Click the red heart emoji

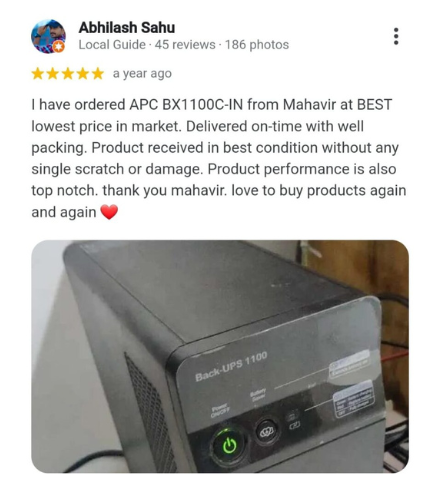click(x=109, y=212)
